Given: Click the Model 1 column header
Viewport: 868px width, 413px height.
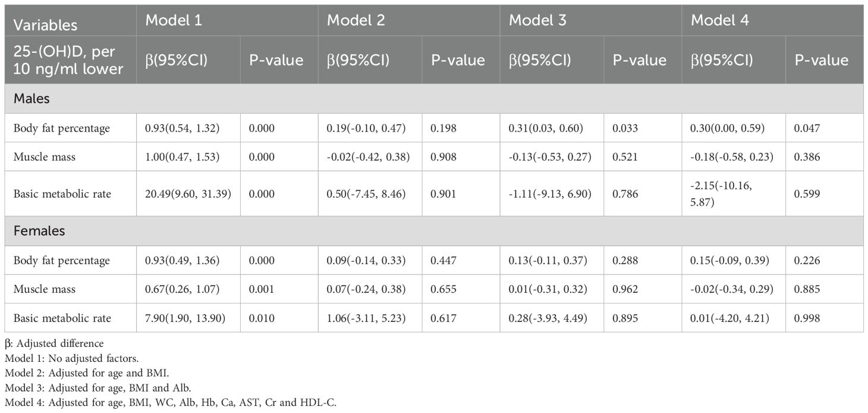Looking at the screenshot, I should 174,20.
